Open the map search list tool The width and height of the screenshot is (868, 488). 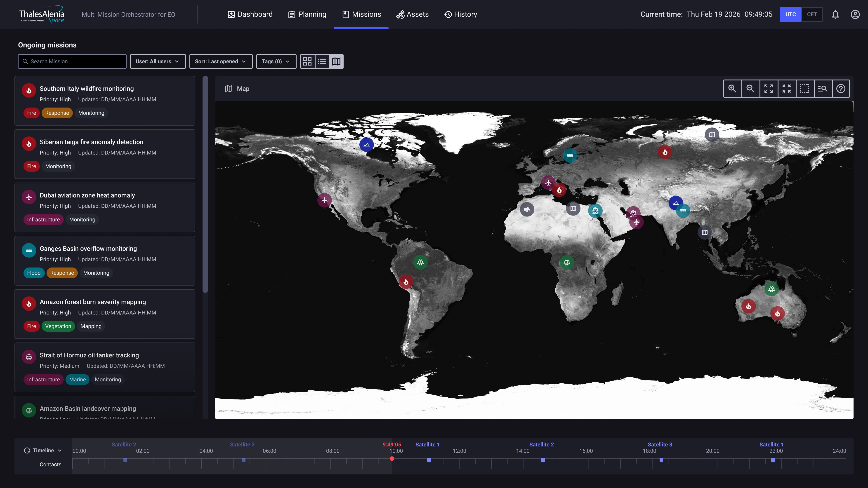pos(823,89)
